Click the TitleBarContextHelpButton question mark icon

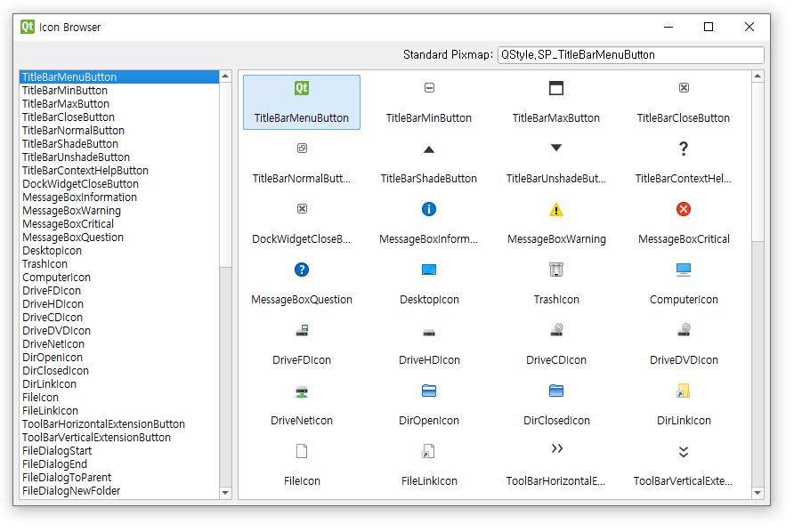pos(684,149)
